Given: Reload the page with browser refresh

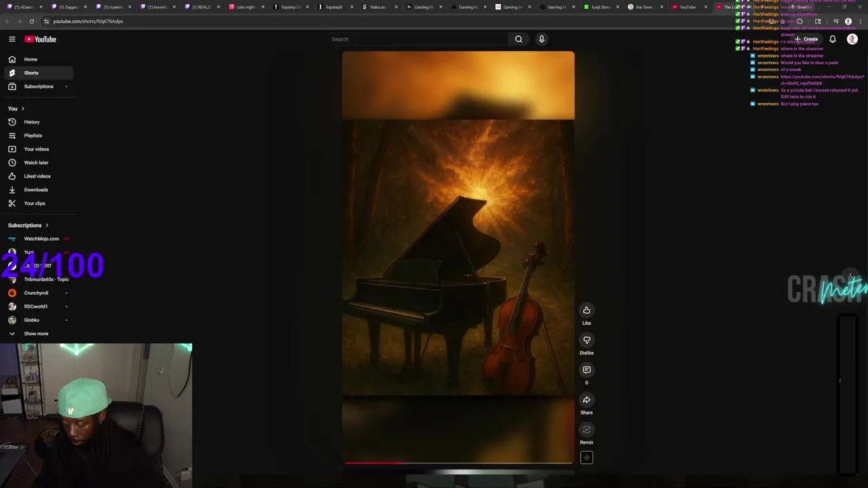Looking at the screenshot, I should tap(31, 21).
